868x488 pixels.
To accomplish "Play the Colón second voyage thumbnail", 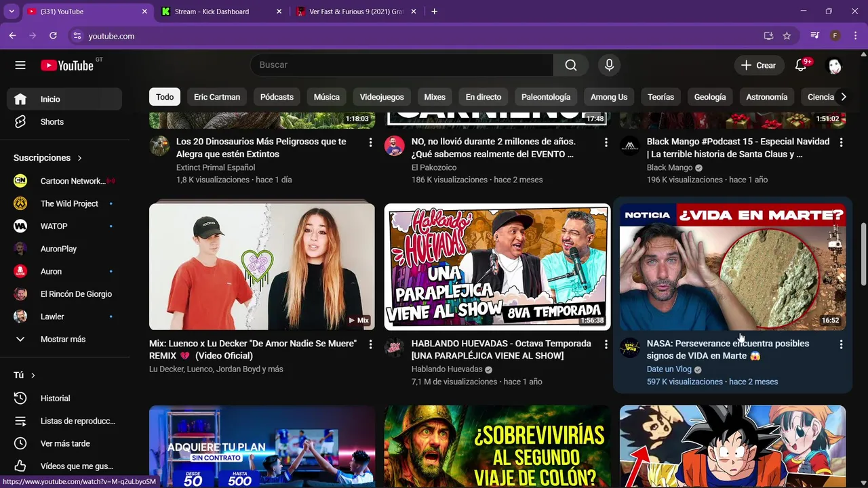I will (x=497, y=447).
